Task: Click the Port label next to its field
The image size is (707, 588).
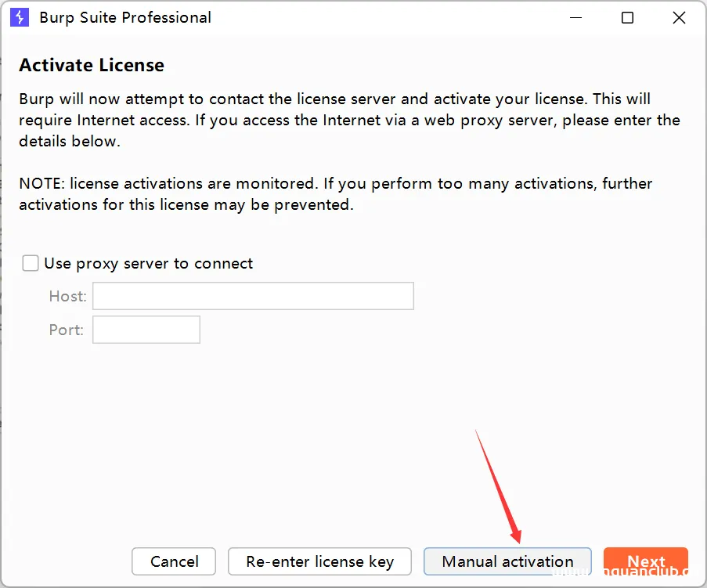Action: [x=66, y=330]
